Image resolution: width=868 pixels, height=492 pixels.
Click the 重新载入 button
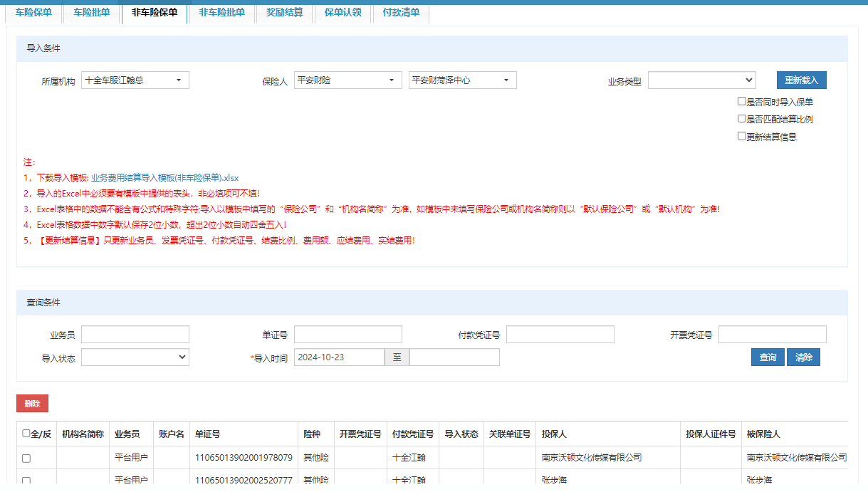801,80
